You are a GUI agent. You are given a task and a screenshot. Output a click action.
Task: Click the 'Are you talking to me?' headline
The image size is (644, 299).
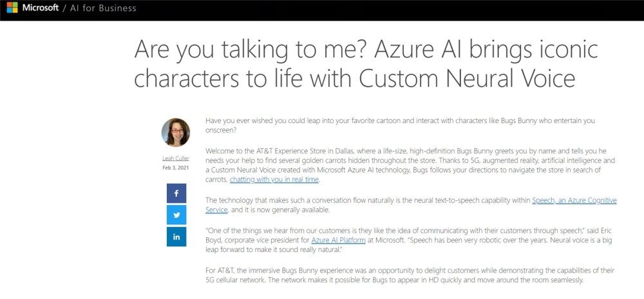click(366, 64)
